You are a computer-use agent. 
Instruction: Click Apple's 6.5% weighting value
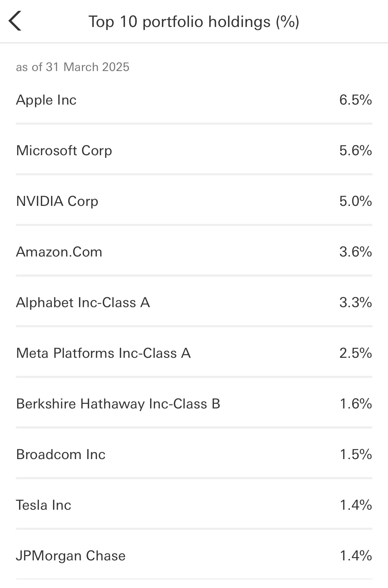(356, 100)
